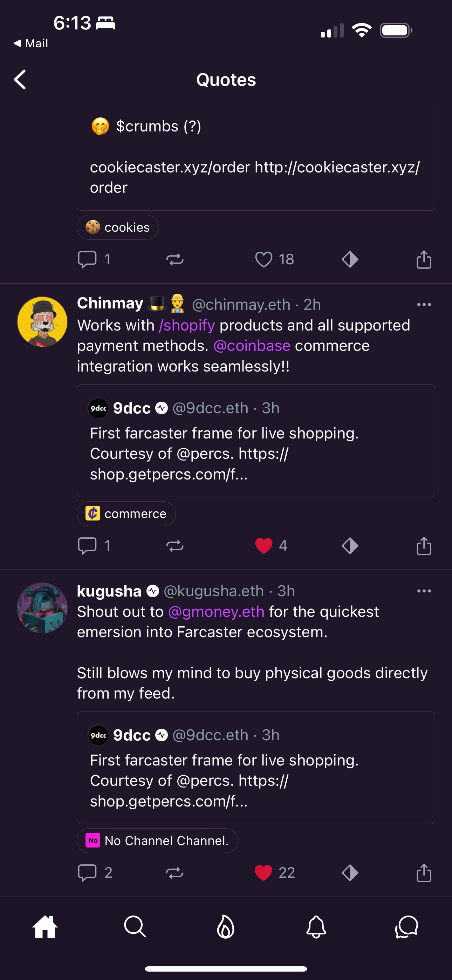Open the /shopify channel link
The height and width of the screenshot is (980, 452).
pyautogui.click(x=187, y=325)
